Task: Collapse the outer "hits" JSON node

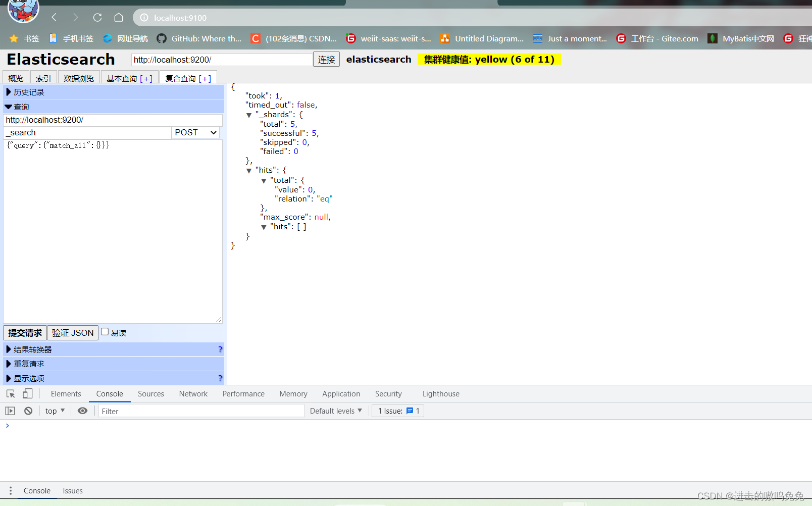Action: tap(249, 171)
